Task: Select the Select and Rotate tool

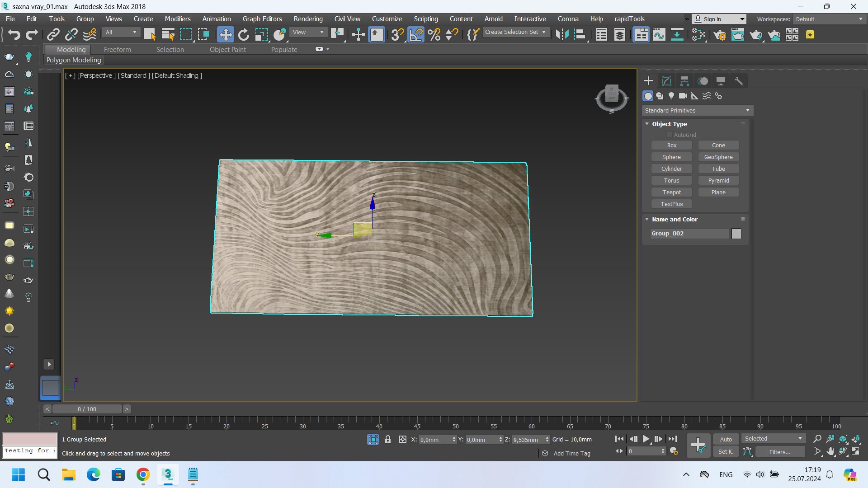Action: pos(244,35)
